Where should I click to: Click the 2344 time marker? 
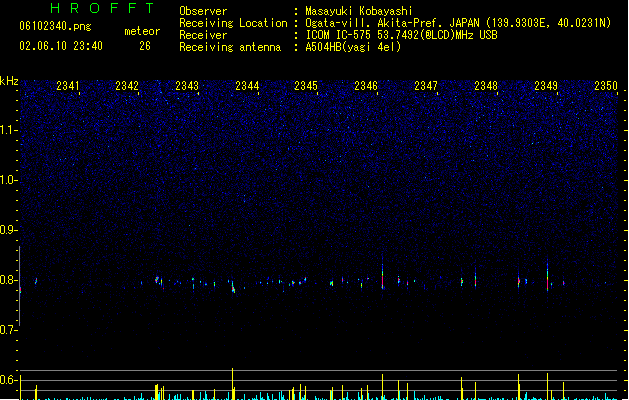247,86
